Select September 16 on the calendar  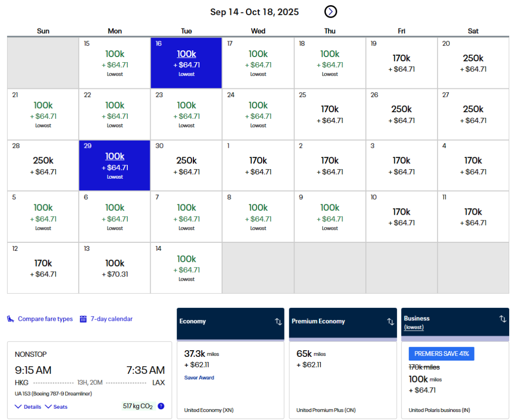point(186,63)
